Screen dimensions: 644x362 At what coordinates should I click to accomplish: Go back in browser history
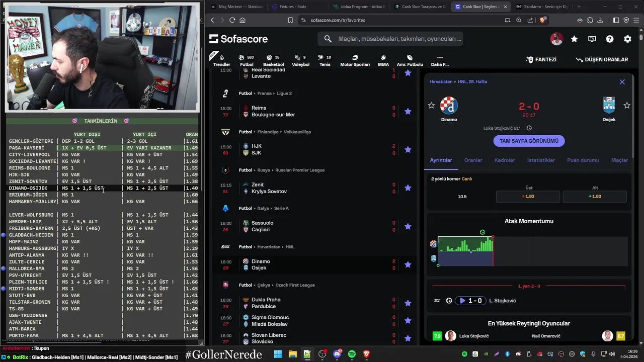coord(212,20)
